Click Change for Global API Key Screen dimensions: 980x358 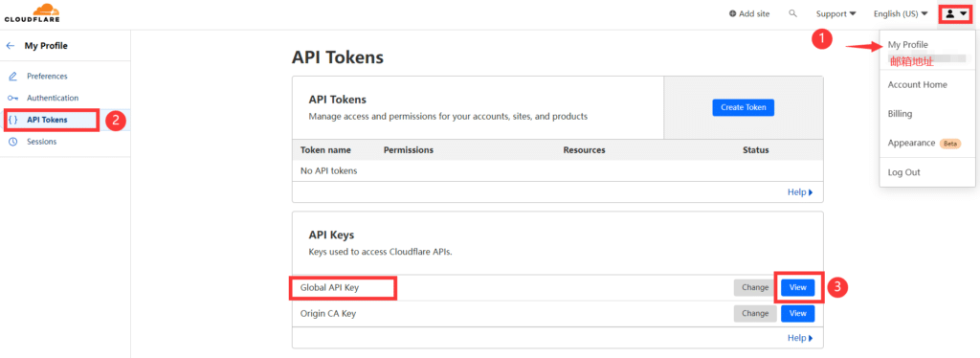pos(755,287)
